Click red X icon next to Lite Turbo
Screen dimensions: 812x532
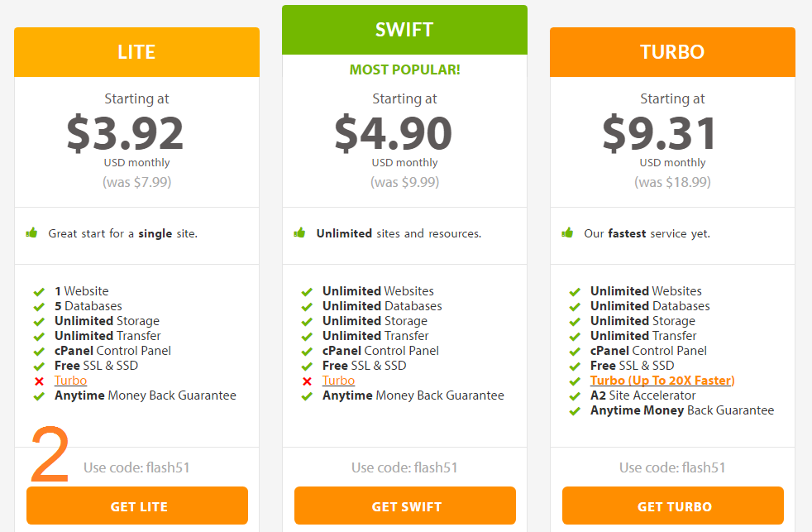[x=39, y=381]
